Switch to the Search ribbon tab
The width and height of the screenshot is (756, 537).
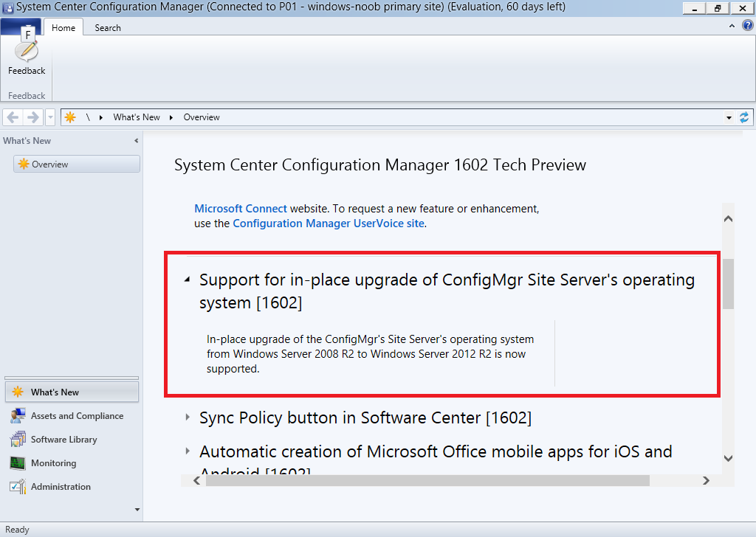click(108, 27)
